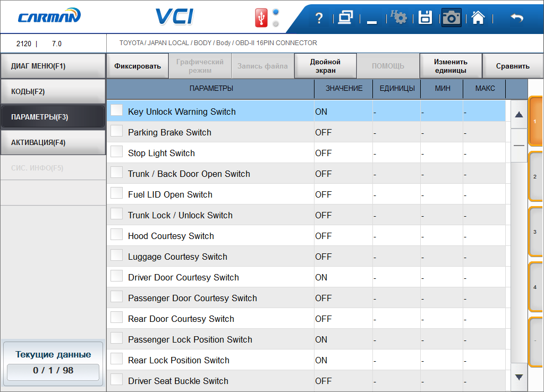544x392 pixels.
Task: Open the gear settings icon
Action: 398,18
